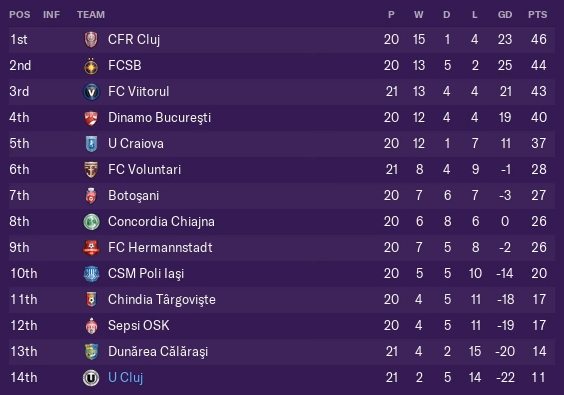564x395 pixels.
Task: Open FC Hermannstadt via its red badge
Action: click(x=91, y=248)
